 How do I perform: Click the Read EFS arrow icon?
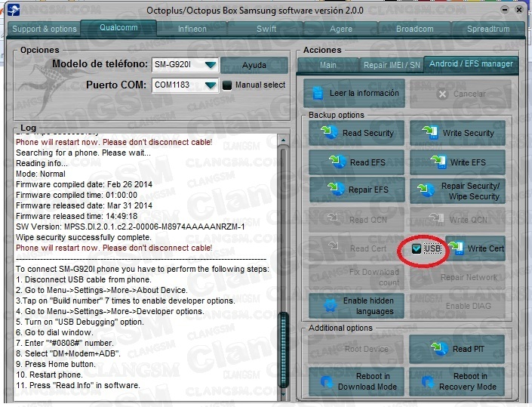tap(337, 162)
